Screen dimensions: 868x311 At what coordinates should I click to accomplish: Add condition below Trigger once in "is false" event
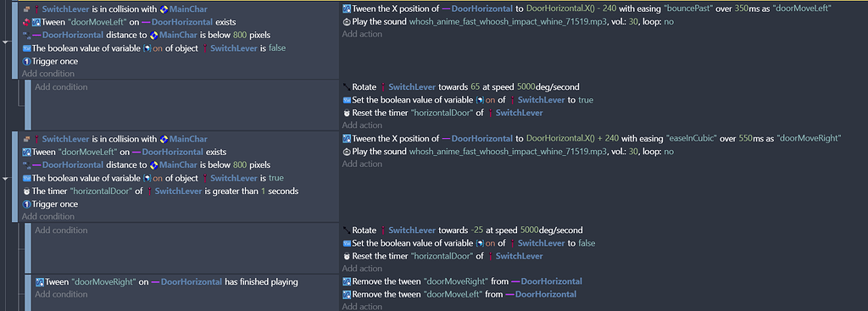click(48, 74)
